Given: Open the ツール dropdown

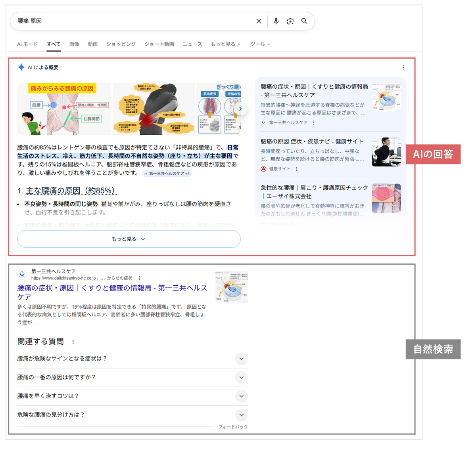Looking at the screenshot, I should [260, 44].
